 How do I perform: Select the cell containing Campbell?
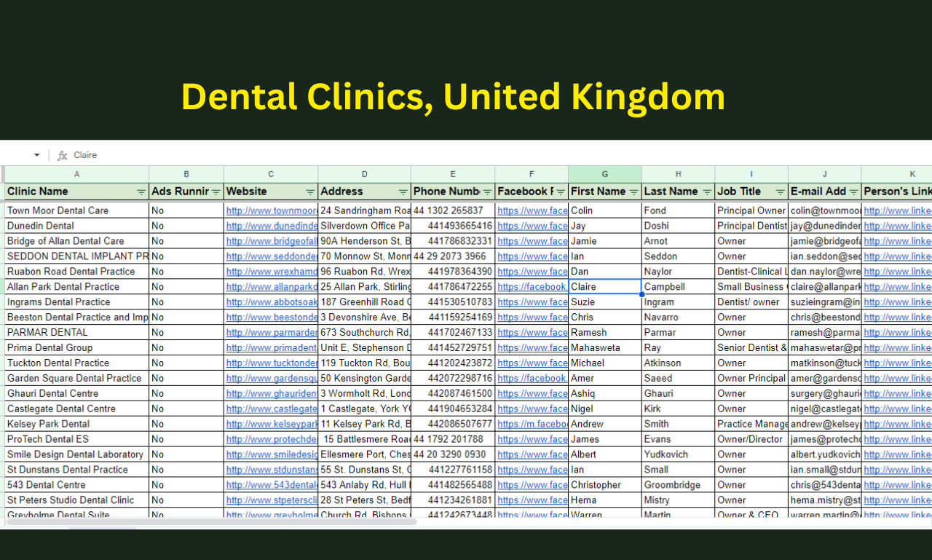pyautogui.click(x=677, y=287)
